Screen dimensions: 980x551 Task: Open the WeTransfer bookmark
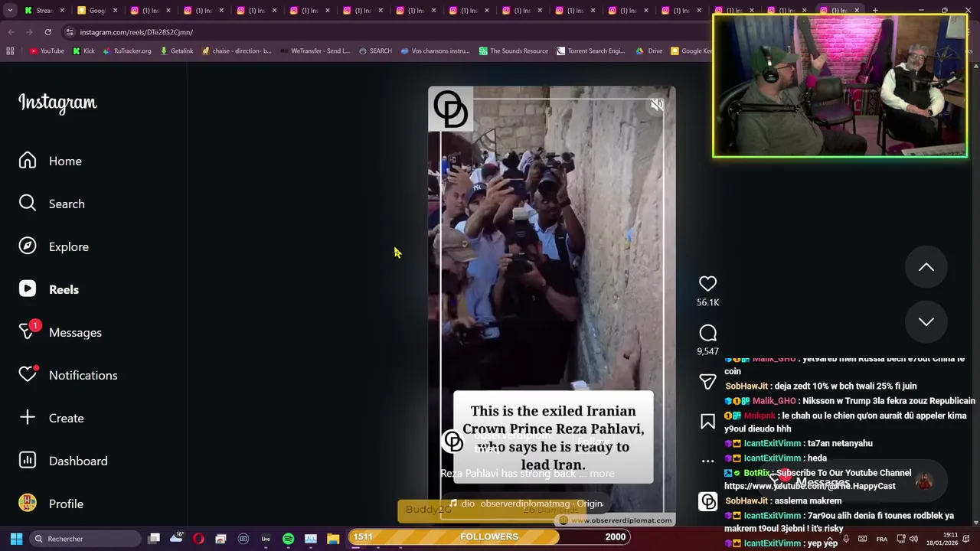point(315,51)
